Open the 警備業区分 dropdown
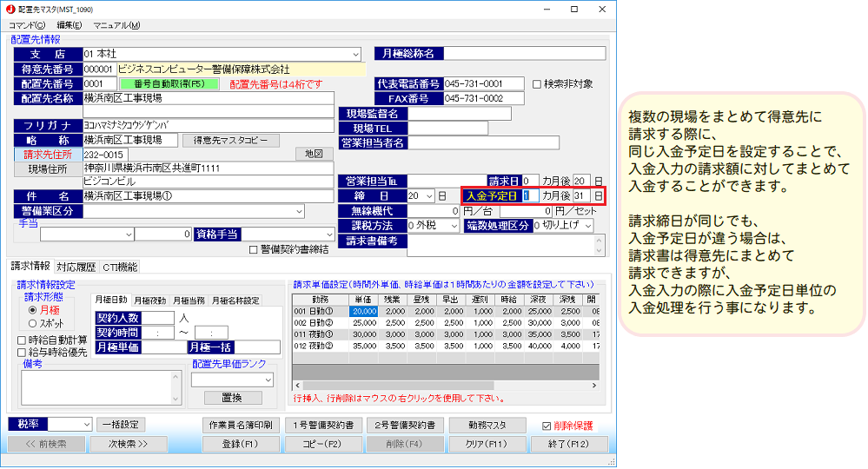 click(x=298, y=211)
